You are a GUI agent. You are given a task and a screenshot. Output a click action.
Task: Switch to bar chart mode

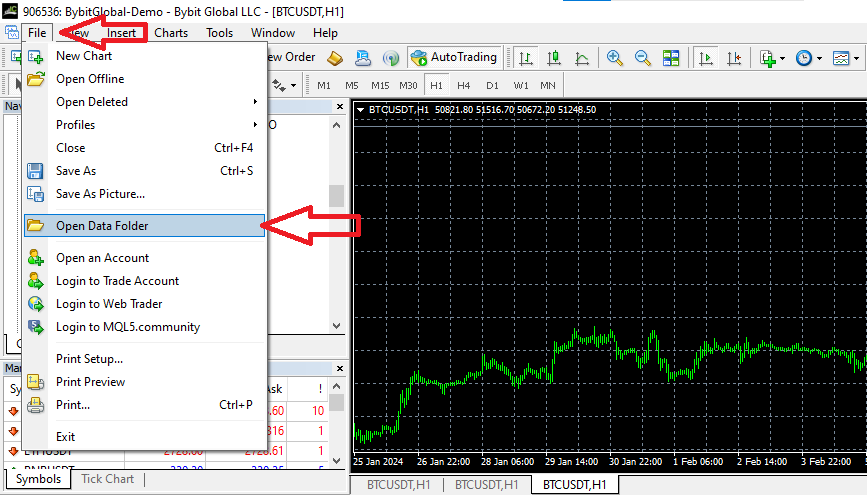click(526, 58)
